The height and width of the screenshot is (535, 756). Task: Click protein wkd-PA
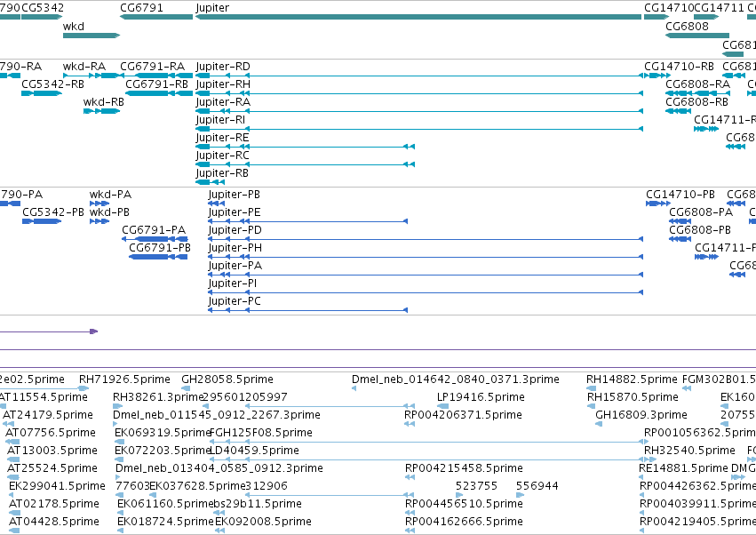(x=99, y=204)
